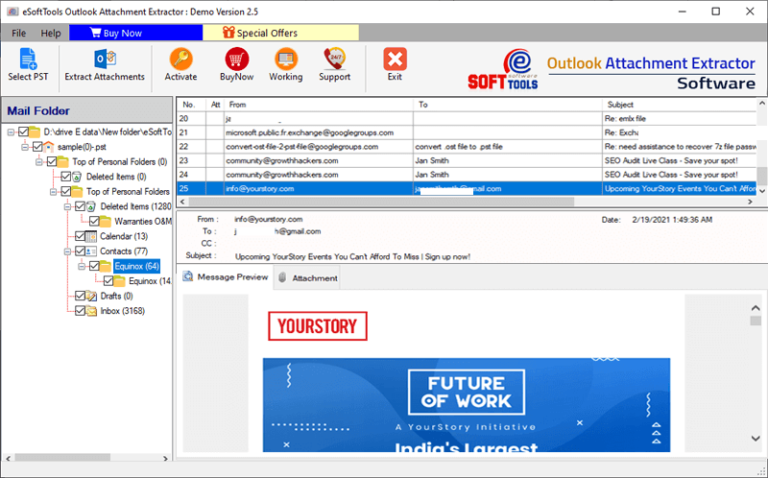The image size is (768, 478).
Task: Click the Drafts (0) folder icon
Action: (91, 296)
